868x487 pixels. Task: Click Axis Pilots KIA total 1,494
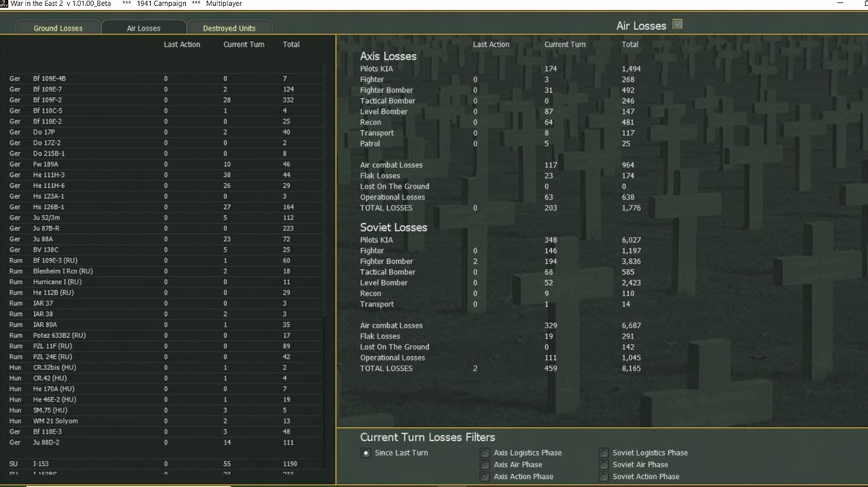(631, 69)
